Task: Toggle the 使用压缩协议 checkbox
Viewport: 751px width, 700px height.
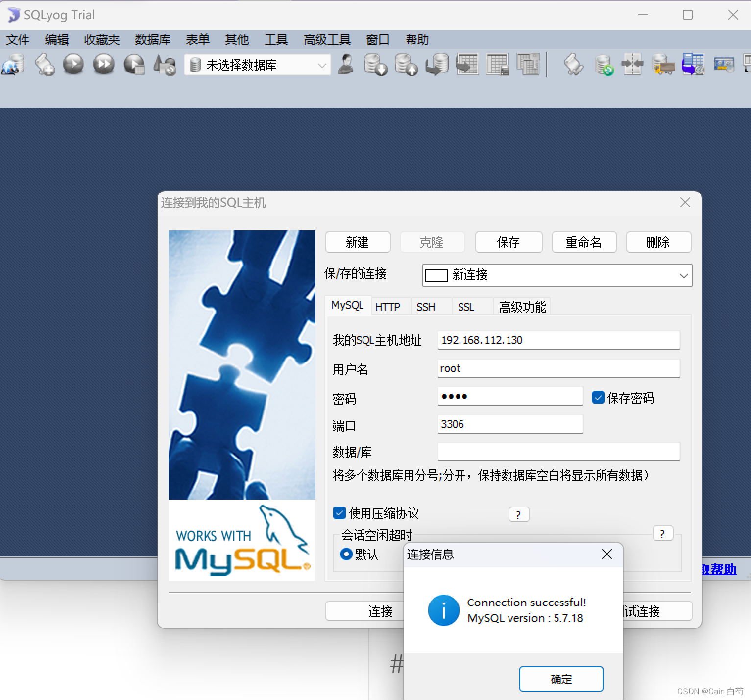Action: click(x=339, y=513)
